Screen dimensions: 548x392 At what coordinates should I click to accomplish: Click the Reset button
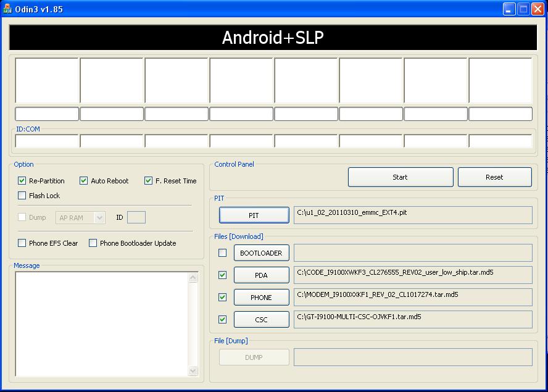point(494,177)
